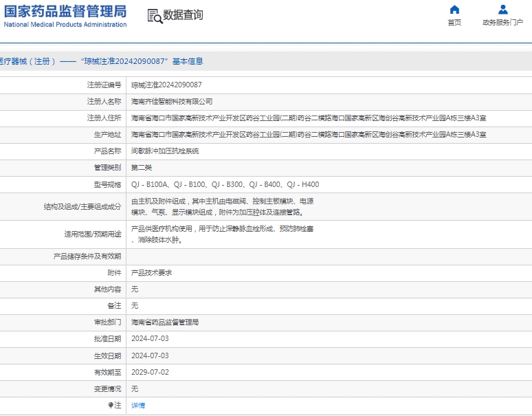Select registration number value 琼械注准20242090087

coord(166,85)
